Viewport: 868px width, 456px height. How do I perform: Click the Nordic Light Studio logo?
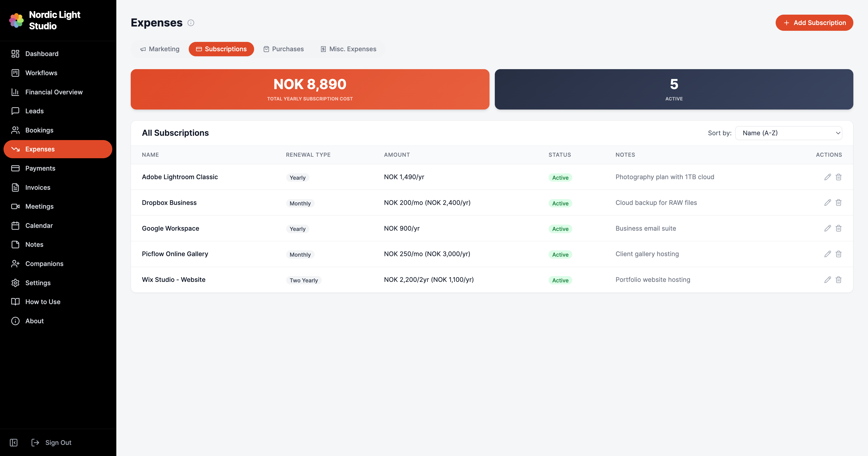pos(16,20)
